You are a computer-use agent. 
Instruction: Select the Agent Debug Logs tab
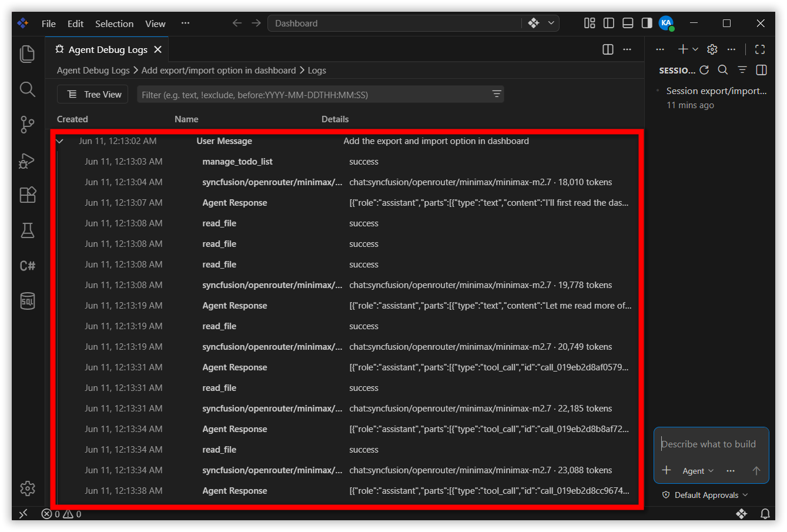point(108,49)
